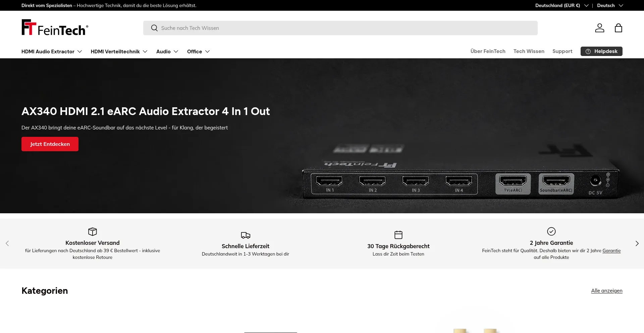The height and width of the screenshot is (333, 644).
Task: Open the Tech Wissen page
Action: (529, 51)
